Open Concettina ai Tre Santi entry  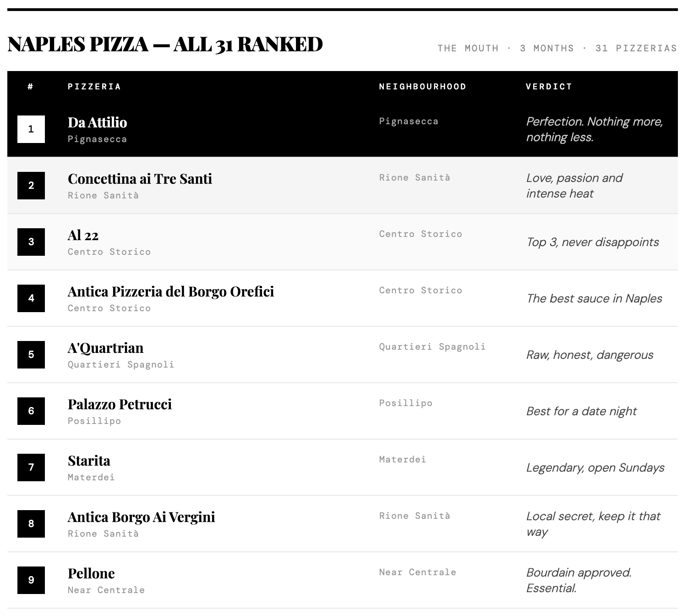tap(140, 179)
